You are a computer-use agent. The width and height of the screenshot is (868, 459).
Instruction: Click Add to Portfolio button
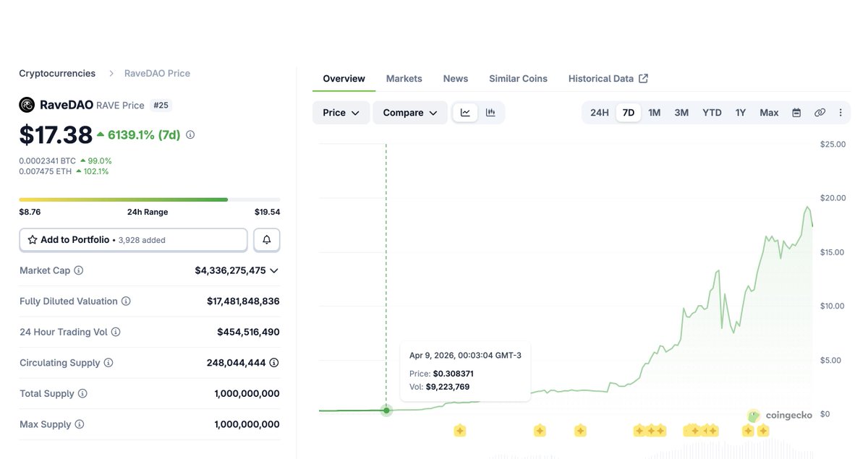[133, 240]
